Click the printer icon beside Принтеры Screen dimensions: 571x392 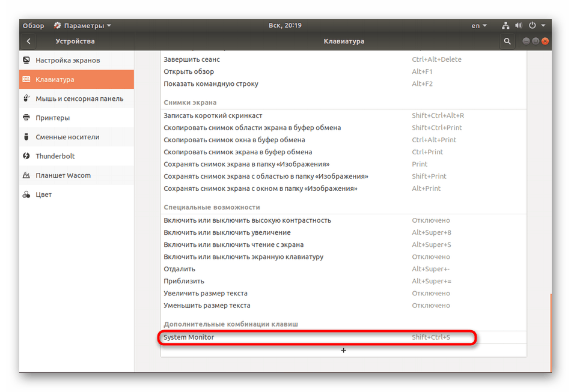(26, 118)
